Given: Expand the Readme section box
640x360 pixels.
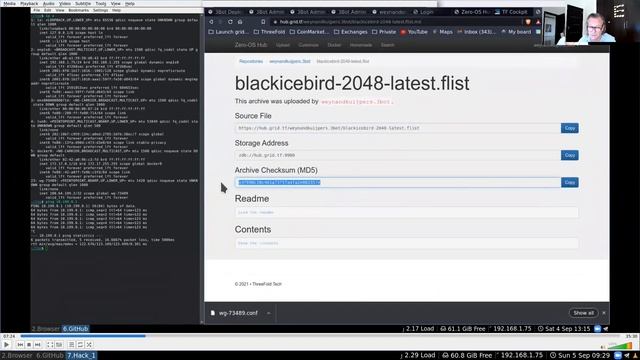Looking at the screenshot, I should click(x=407, y=212).
